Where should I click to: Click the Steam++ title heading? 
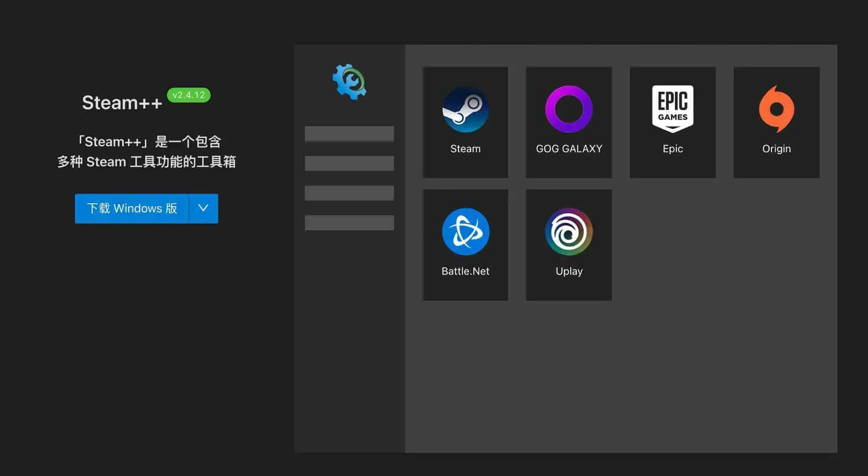click(x=122, y=103)
